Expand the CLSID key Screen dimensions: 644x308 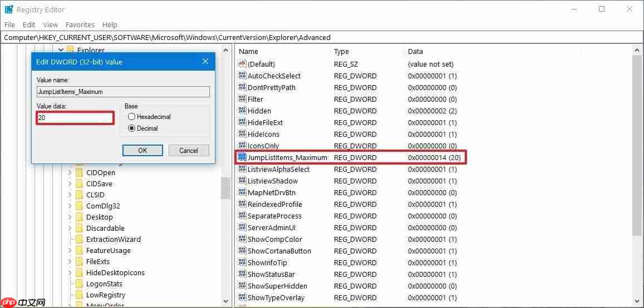tap(70, 195)
